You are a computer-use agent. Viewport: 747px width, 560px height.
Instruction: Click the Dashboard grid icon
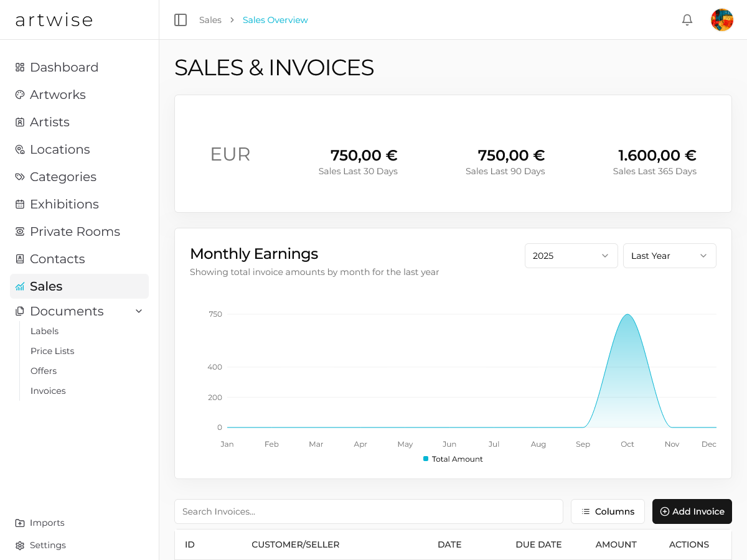click(x=20, y=67)
